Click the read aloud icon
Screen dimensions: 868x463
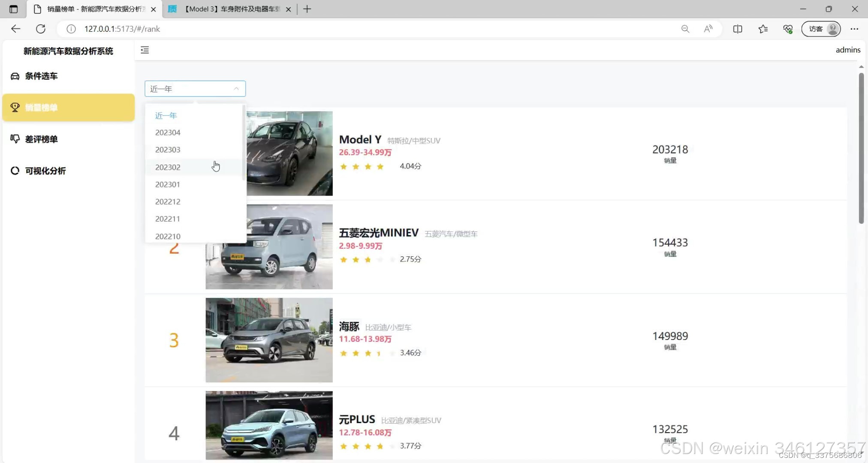coord(708,29)
